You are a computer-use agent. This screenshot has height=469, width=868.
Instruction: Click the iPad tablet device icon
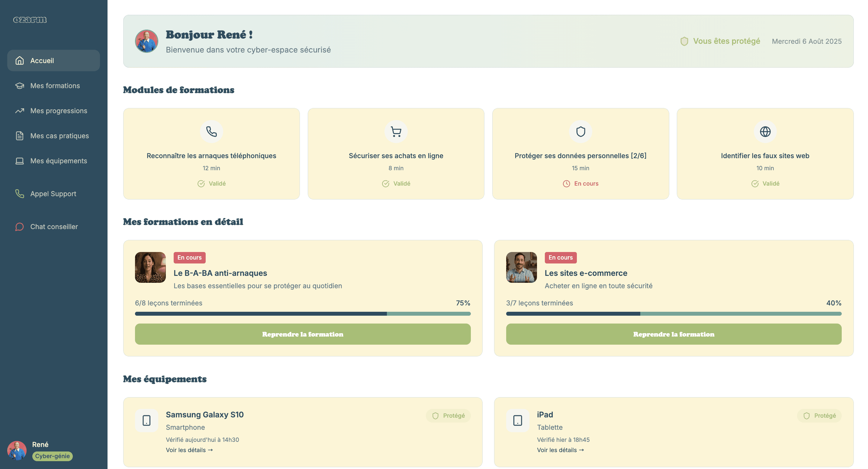pos(518,420)
